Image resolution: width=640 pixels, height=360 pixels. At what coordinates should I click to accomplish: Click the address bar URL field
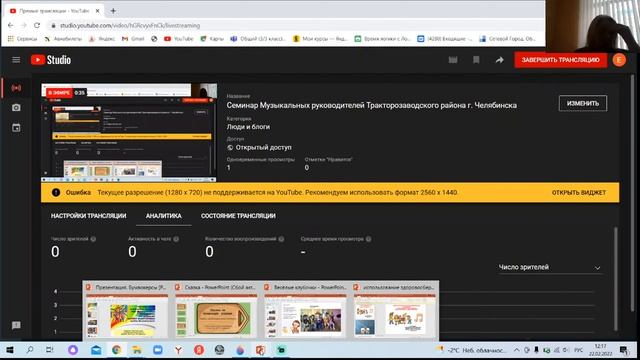coord(294,25)
